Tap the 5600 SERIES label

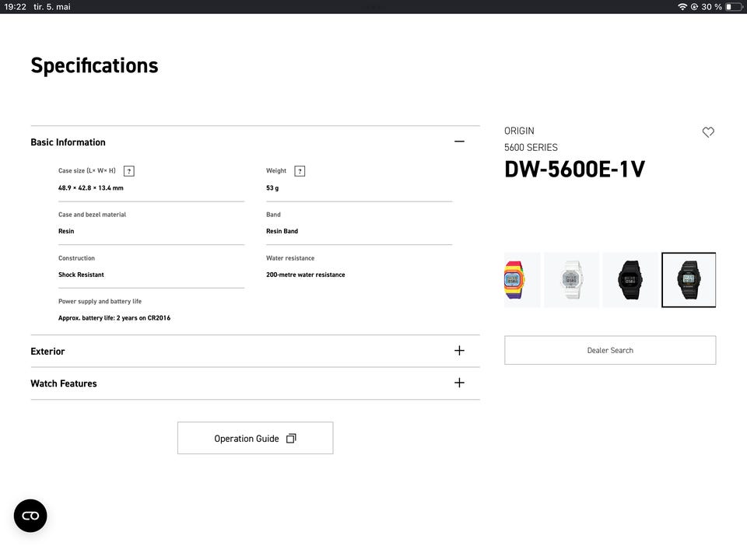[x=531, y=148]
